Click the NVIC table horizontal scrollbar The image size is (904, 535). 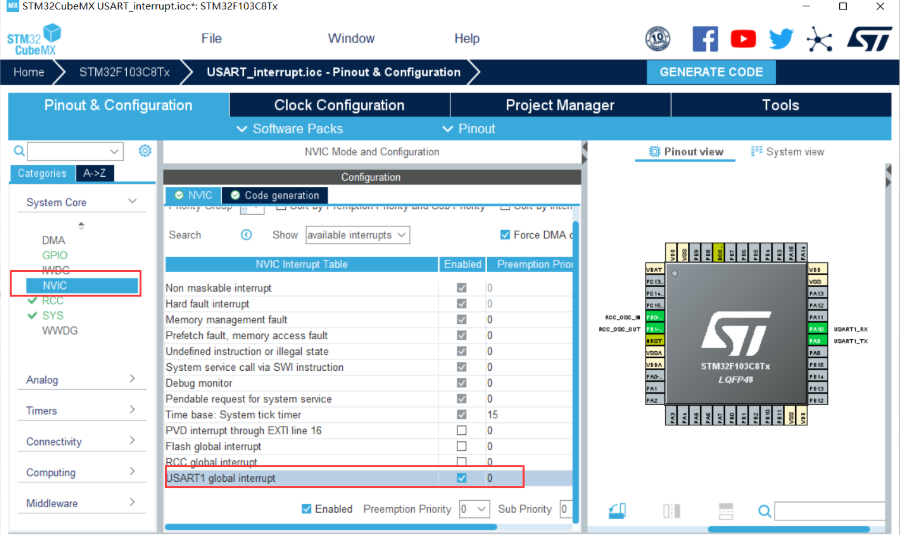click(331, 527)
